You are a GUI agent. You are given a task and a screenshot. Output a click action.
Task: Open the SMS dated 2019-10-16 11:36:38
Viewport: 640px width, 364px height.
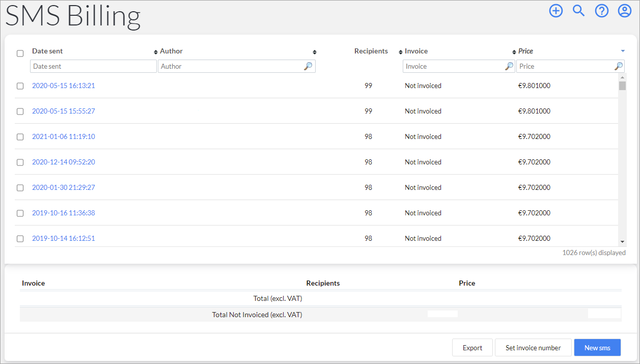click(64, 213)
